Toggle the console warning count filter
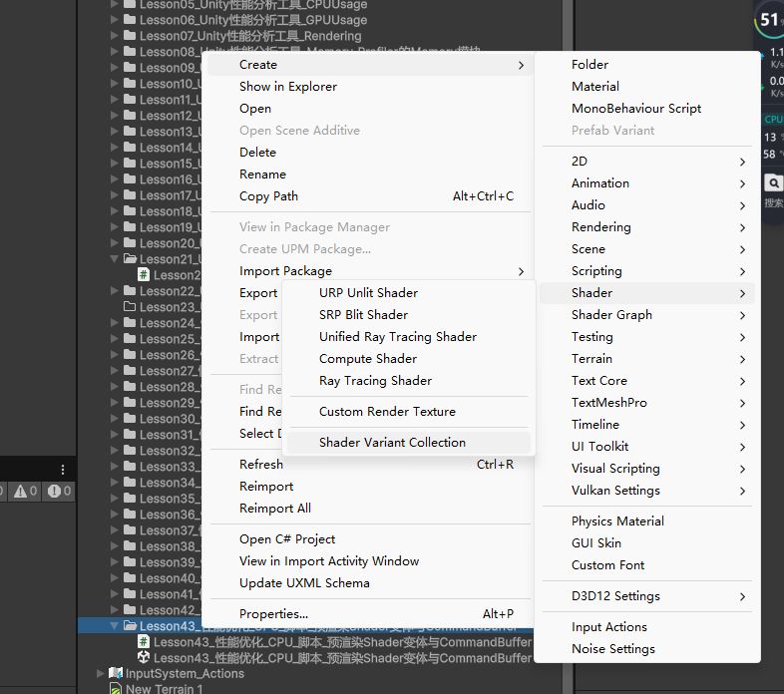This screenshot has height=694, width=784. [x=23, y=491]
